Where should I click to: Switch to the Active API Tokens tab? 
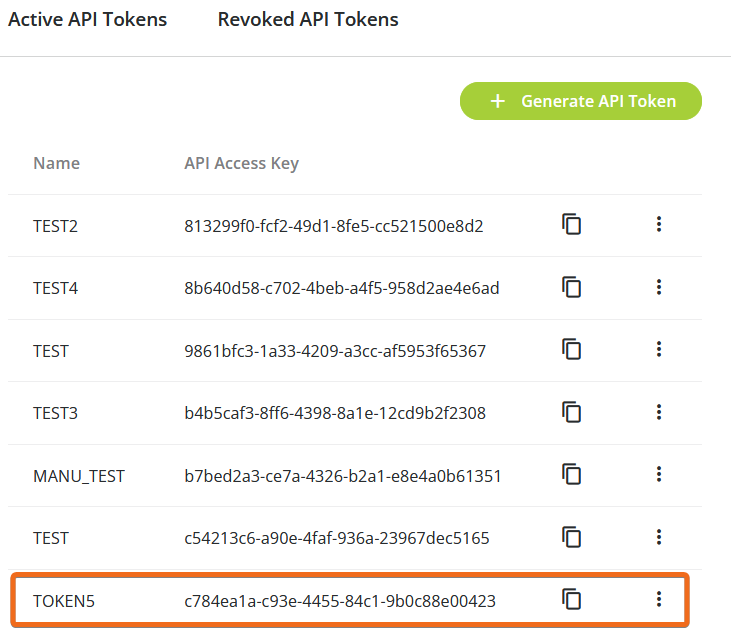[87, 20]
